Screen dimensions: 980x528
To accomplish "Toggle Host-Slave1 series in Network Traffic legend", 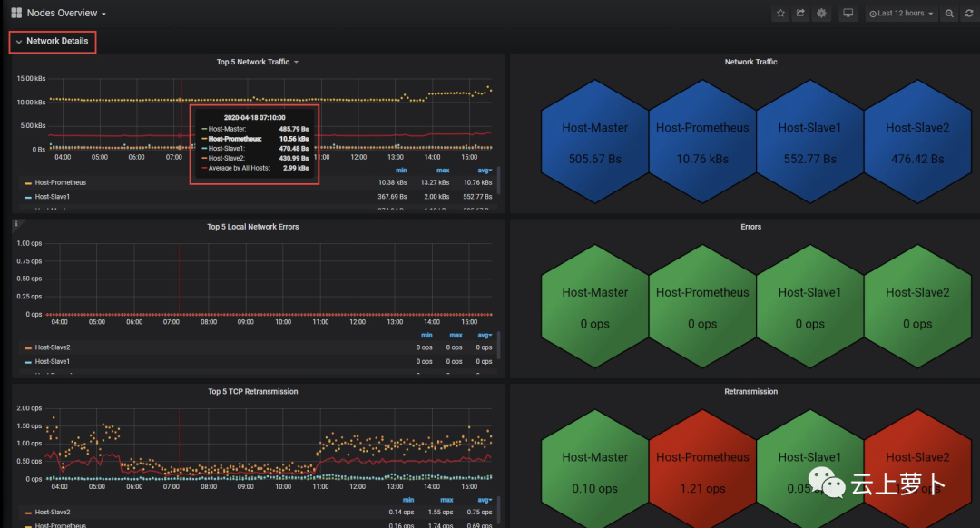I will [x=52, y=197].
